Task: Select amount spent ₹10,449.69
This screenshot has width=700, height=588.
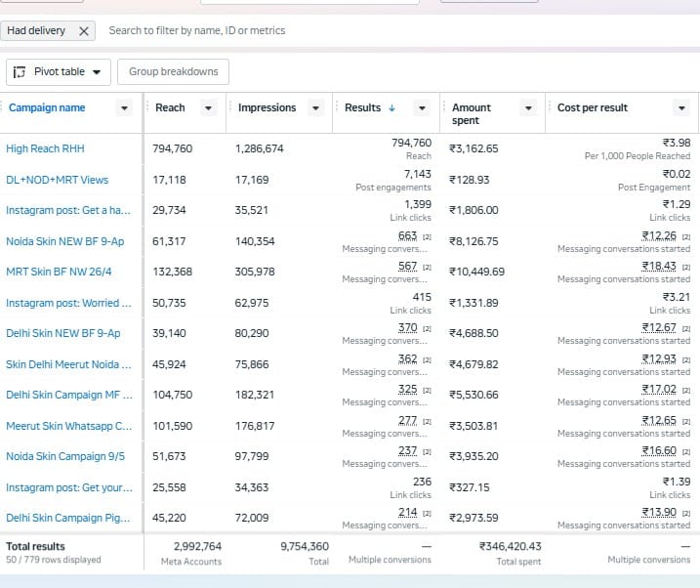Action: pos(476,272)
